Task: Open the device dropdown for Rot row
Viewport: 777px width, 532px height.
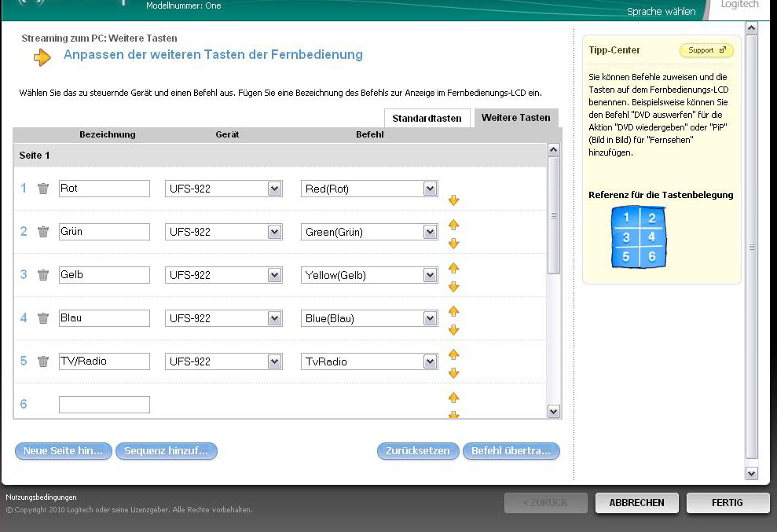Action: point(274,189)
